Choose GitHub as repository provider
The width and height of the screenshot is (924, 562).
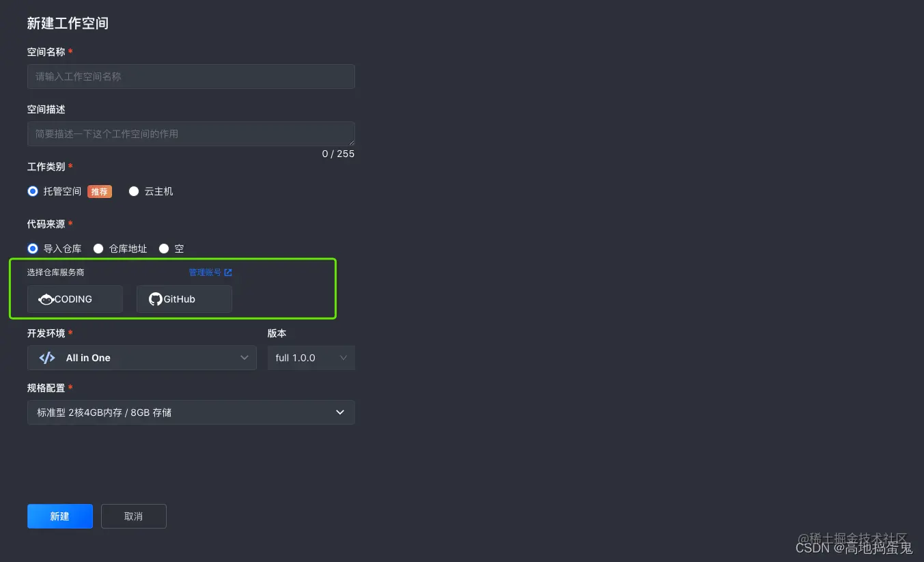(184, 299)
